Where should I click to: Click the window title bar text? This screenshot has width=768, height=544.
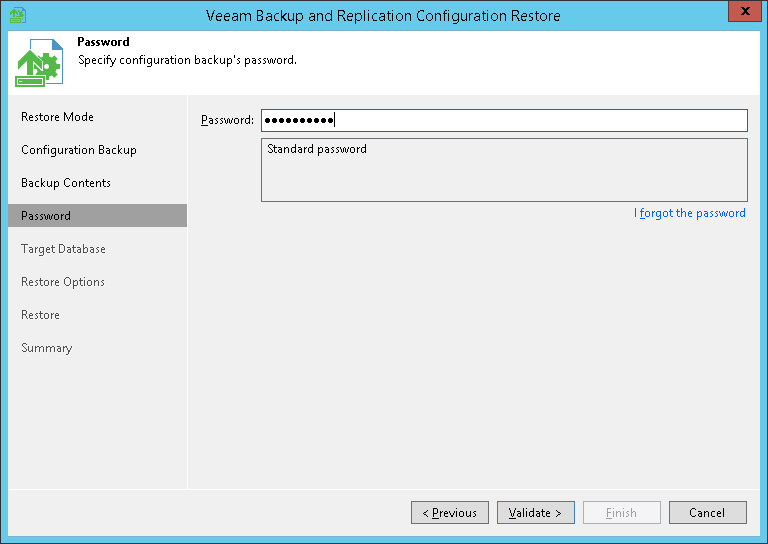coord(383,15)
